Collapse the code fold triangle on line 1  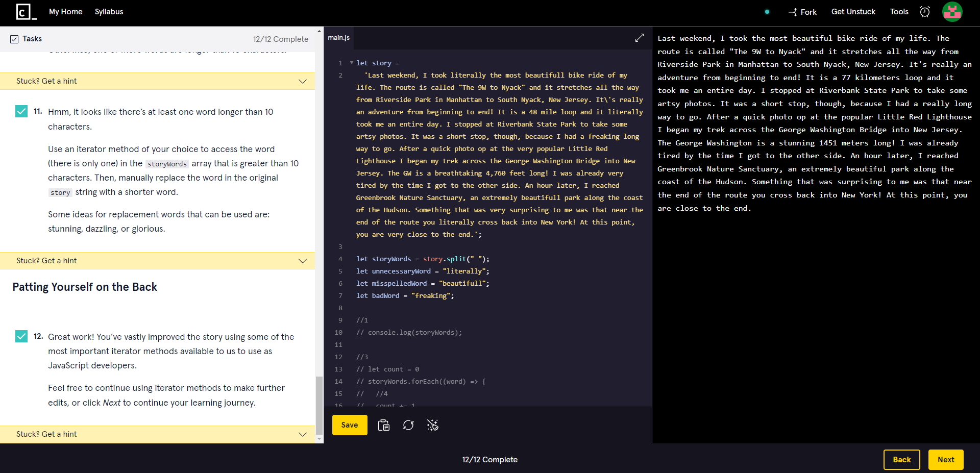point(351,62)
